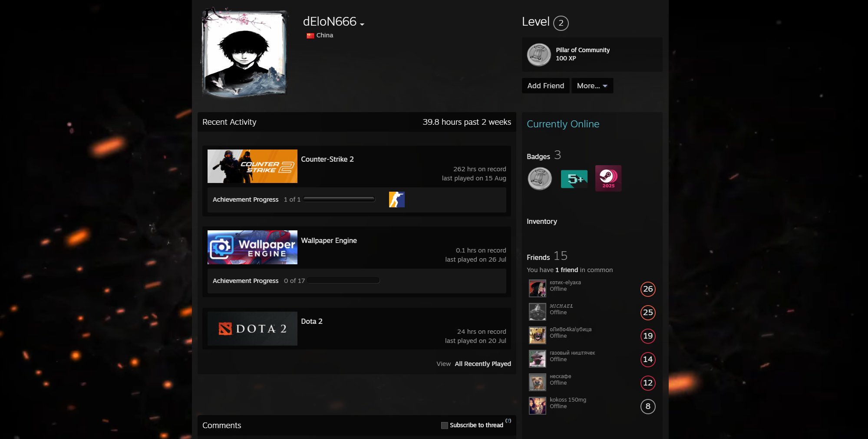
Task: Open Counter-Strike 2 Achievement Progress label
Action: tap(246, 200)
